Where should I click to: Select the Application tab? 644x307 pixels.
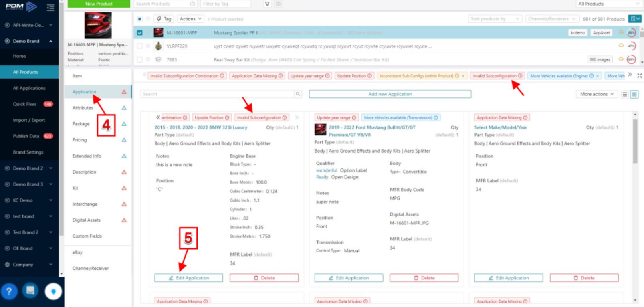98,92
